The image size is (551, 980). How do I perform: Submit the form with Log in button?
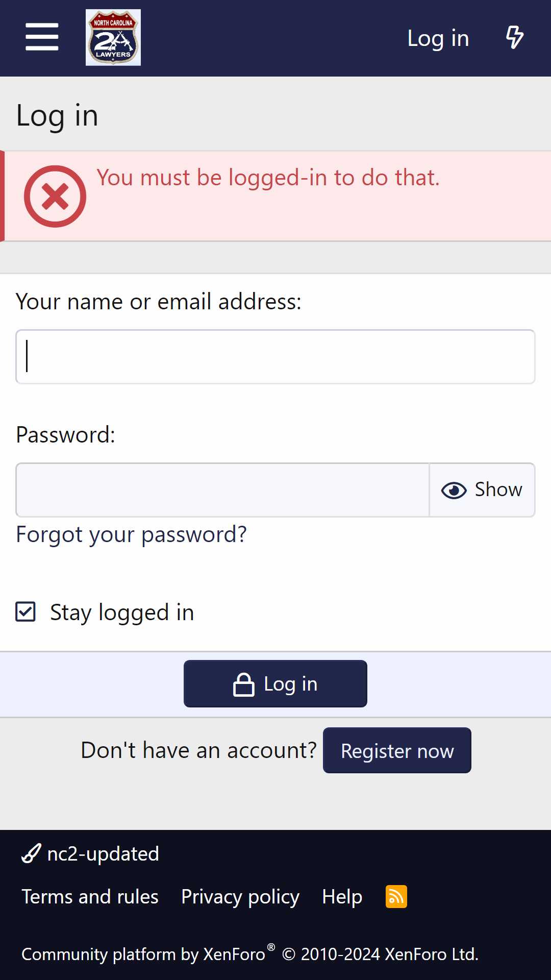[275, 683]
